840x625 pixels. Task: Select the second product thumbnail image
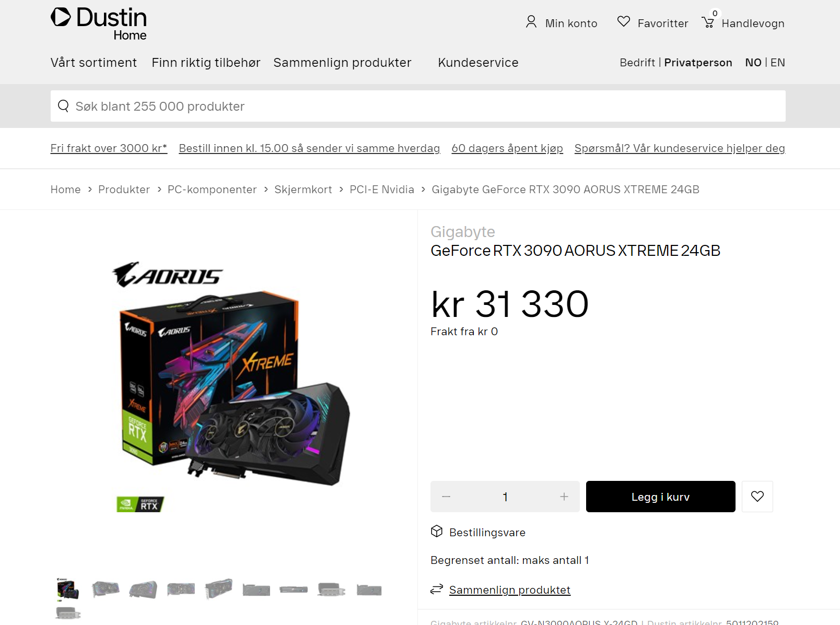pos(106,589)
